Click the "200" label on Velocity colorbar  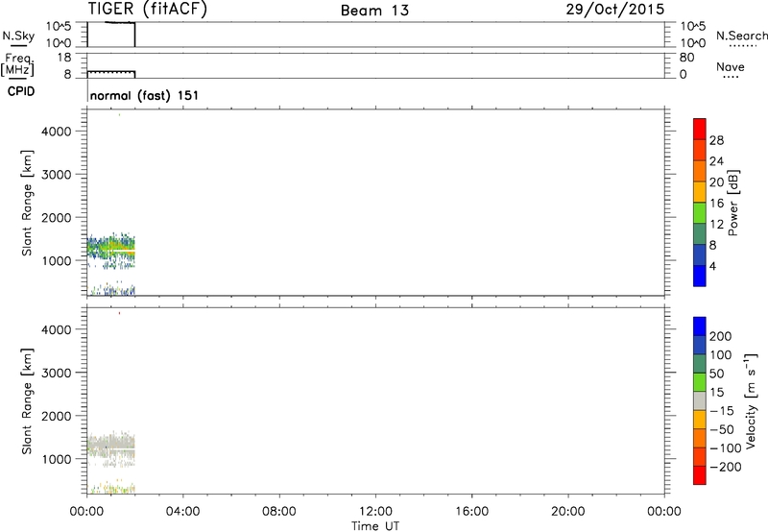(x=721, y=336)
